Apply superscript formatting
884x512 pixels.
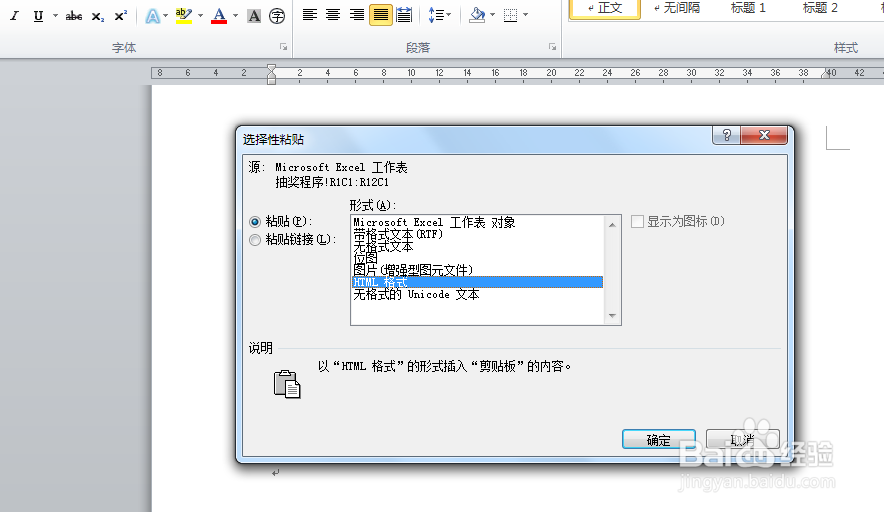(x=121, y=16)
